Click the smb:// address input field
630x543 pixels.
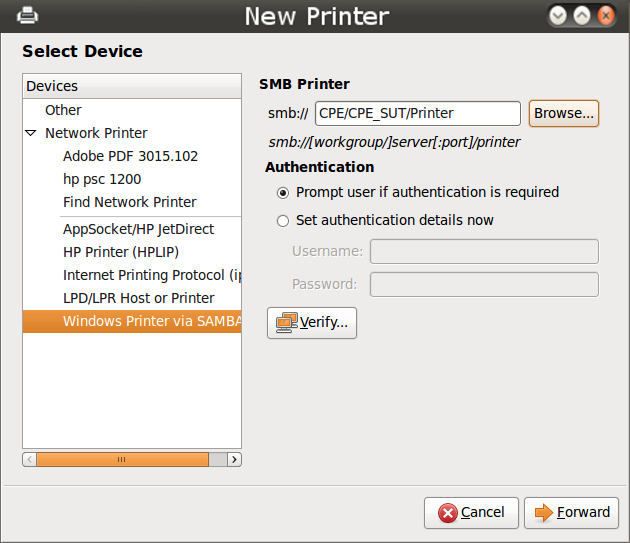click(418, 113)
